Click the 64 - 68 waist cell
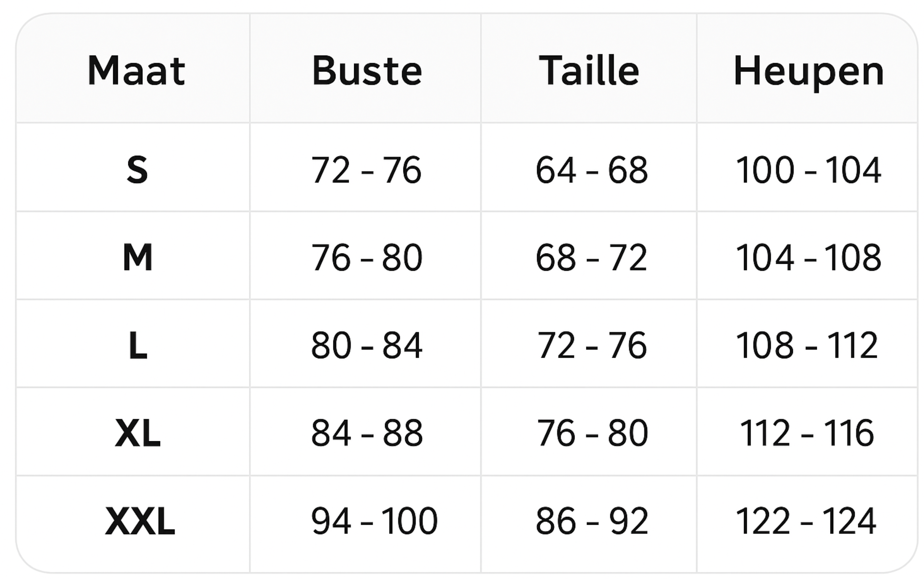The height and width of the screenshot is (579, 924). pos(592,170)
